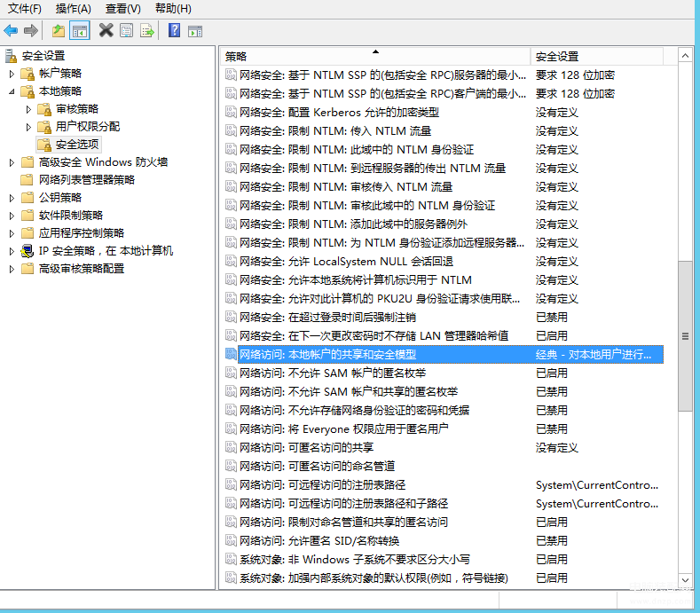Expand the 帐户策略 tree node
The image size is (700, 613).
point(12,74)
